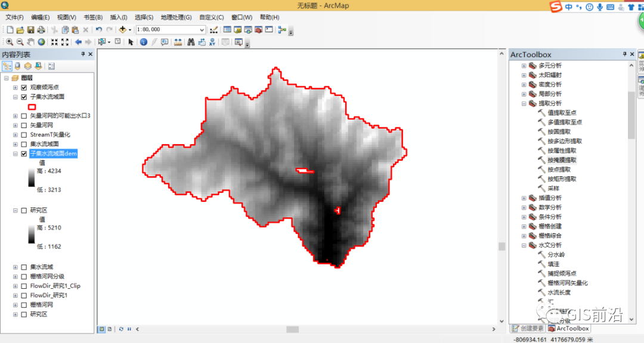The height and width of the screenshot is (343, 644).
Task: Click the Full Extent globe icon
Action: click(41, 42)
